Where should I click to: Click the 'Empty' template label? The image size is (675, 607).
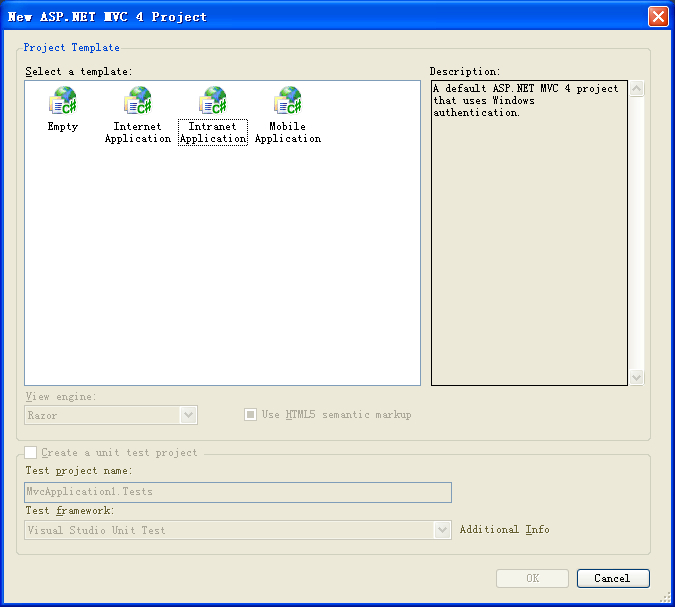[x=63, y=127]
